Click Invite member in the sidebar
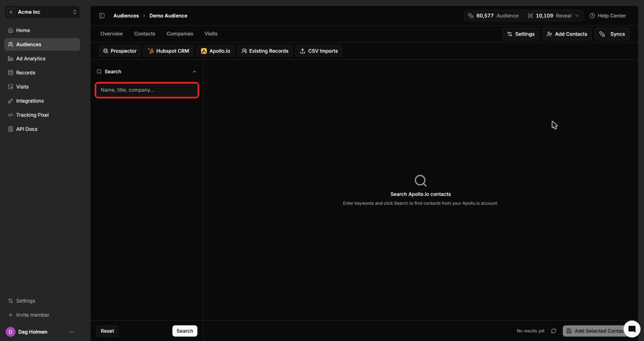This screenshot has height=341, width=644. click(42, 315)
